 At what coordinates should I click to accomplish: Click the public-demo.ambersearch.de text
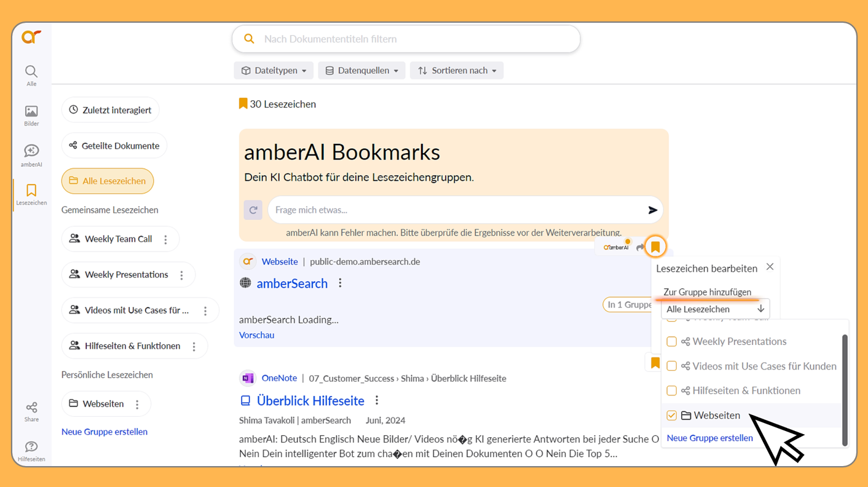click(365, 261)
